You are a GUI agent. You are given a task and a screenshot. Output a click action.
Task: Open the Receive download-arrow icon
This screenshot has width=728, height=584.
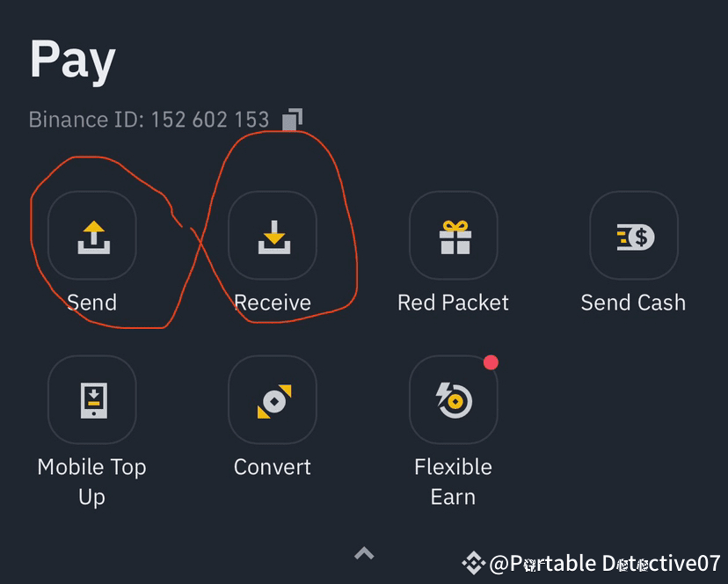[x=273, y=236]
